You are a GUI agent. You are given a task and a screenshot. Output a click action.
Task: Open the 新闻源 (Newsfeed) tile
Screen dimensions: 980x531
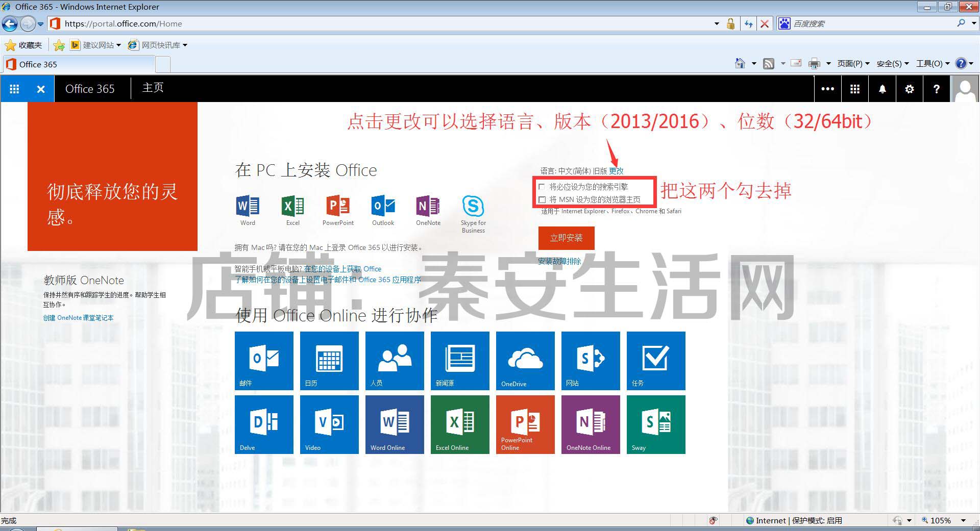point(460,361)
